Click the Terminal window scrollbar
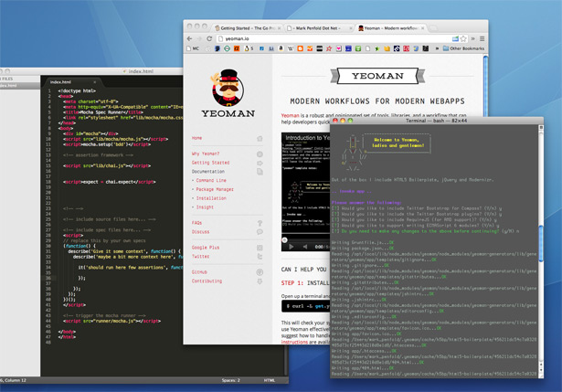 point(541,244)
